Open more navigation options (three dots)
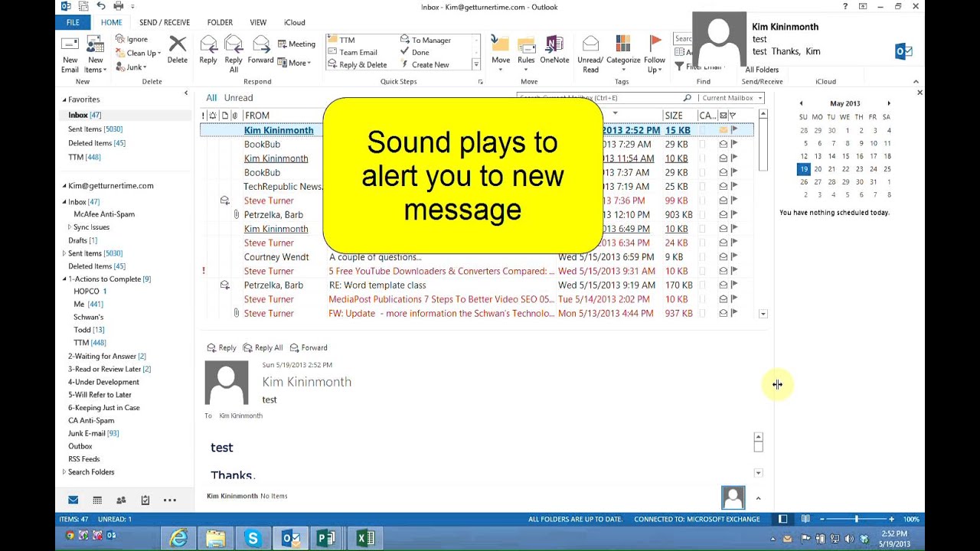The image size is (980, 551). point(170,500)
